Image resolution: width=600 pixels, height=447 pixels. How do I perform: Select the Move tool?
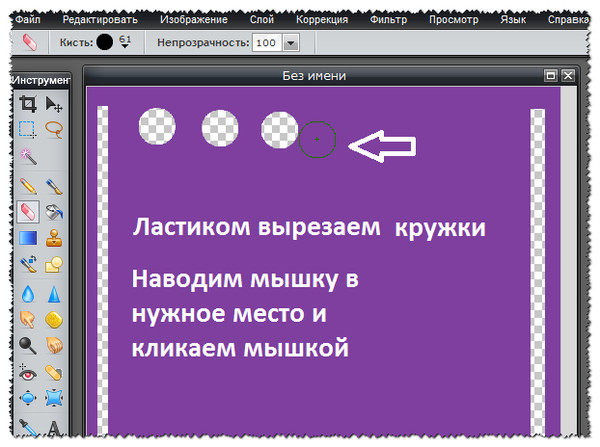[54, 104]
